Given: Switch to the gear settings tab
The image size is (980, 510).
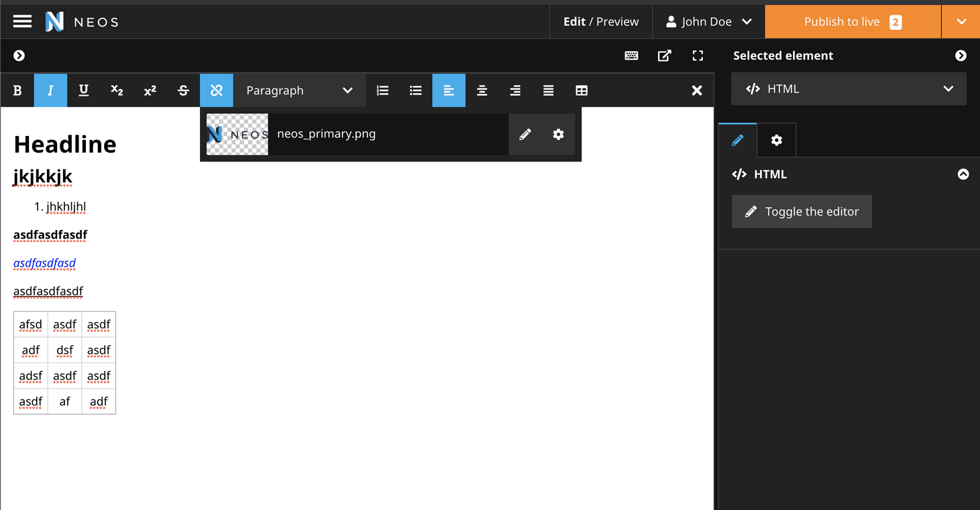Looking at the screenshot, I should click(x=776, y=140).
